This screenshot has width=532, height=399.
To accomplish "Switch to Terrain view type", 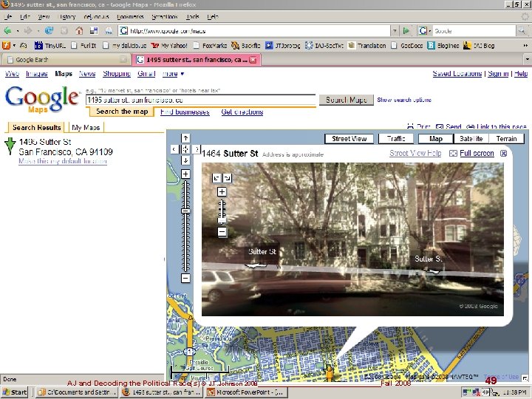I will click(506, 139).
